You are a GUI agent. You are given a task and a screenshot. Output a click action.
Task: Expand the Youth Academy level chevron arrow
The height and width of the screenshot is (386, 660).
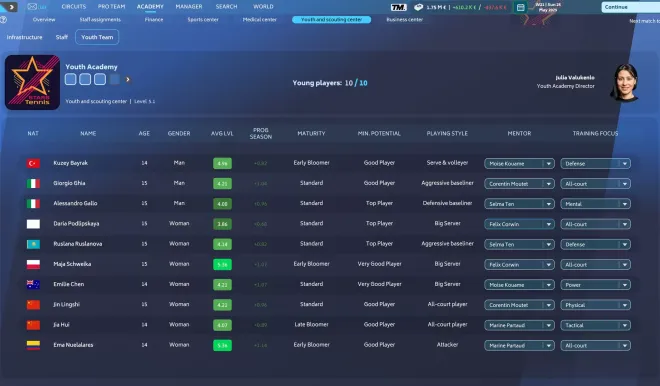point(128,79)
